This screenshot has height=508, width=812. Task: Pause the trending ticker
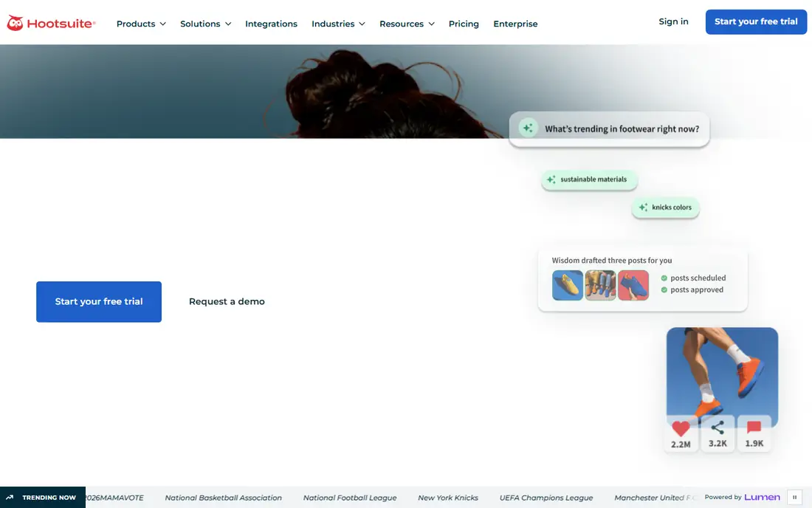794,497
